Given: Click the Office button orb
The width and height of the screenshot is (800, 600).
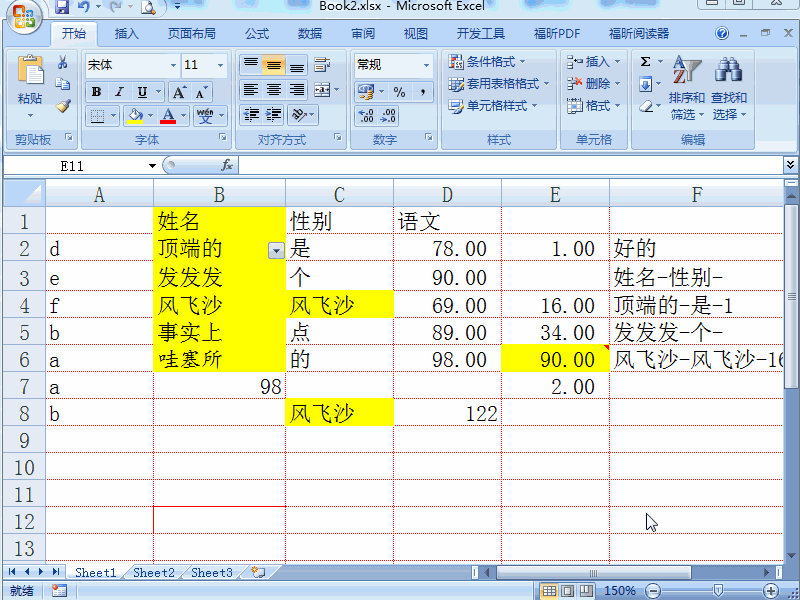Looking at the screenshot, I should pyautogui.click(x=23, y=17).
